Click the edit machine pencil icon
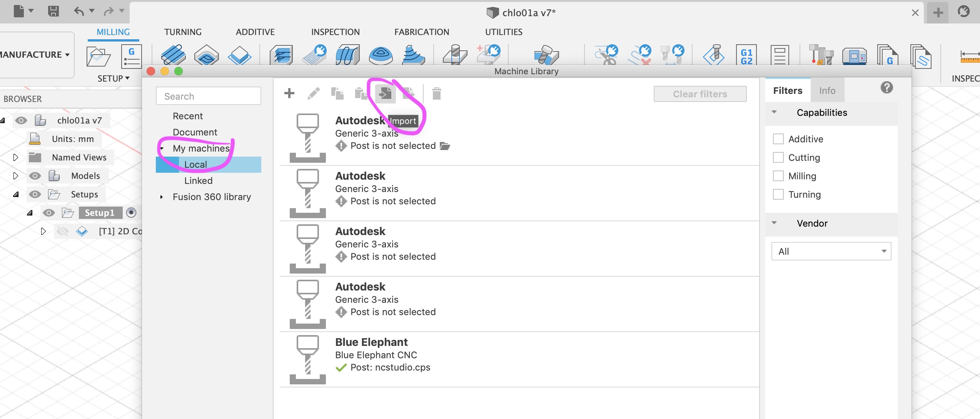Image resolution: width=980 pixels, height=419 pixels. pos(314,93)
